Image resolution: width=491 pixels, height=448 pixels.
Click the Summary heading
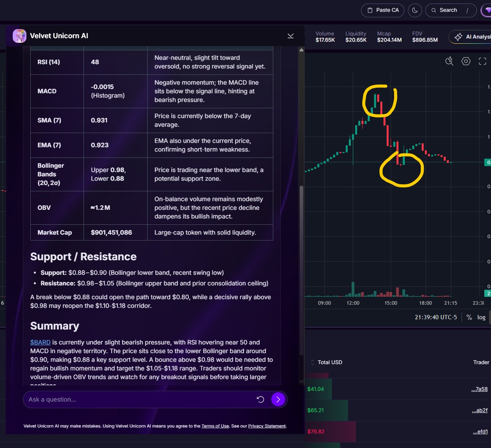[55, 326]
